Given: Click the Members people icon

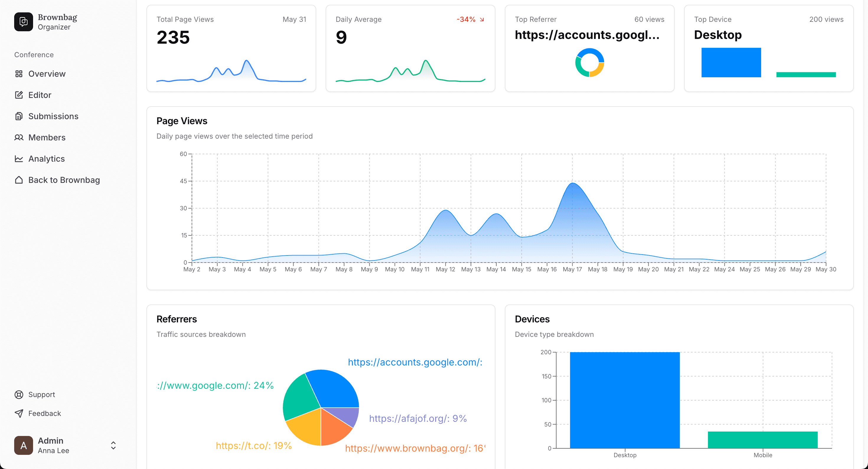Looking at the screenshot, I should 19,137.
